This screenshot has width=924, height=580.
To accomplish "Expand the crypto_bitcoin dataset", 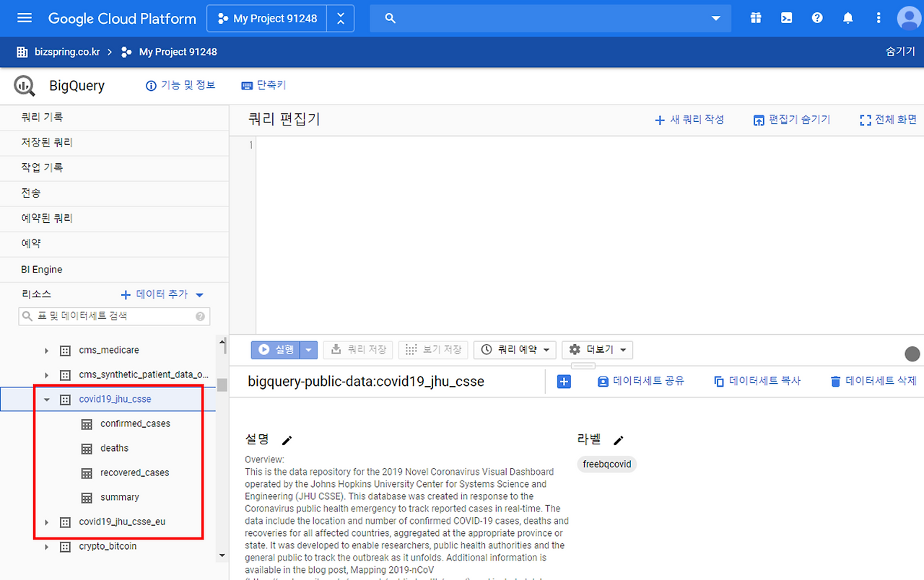I will click(46, 546).
